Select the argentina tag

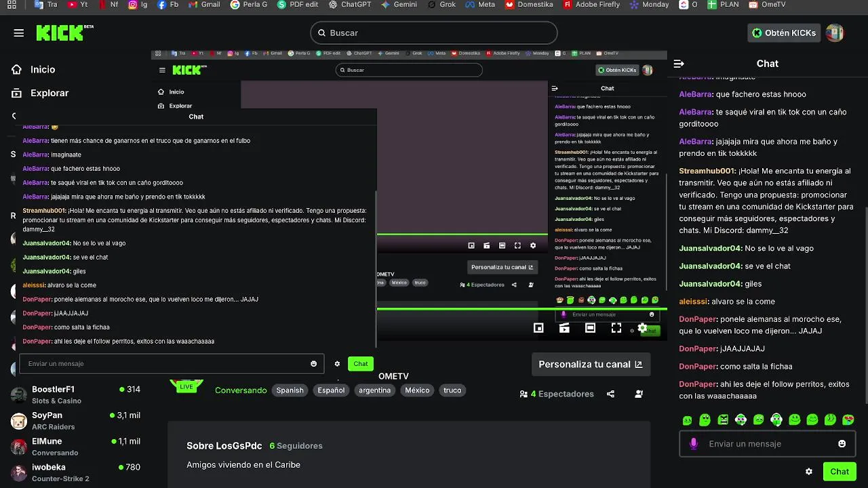[x=374, y=390]
